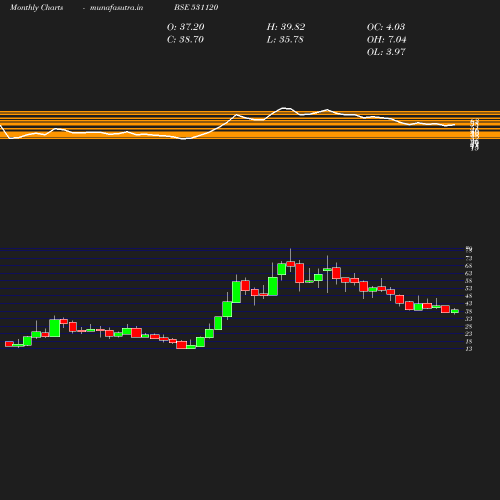Click the 58 price axis label

pos(469,281)
